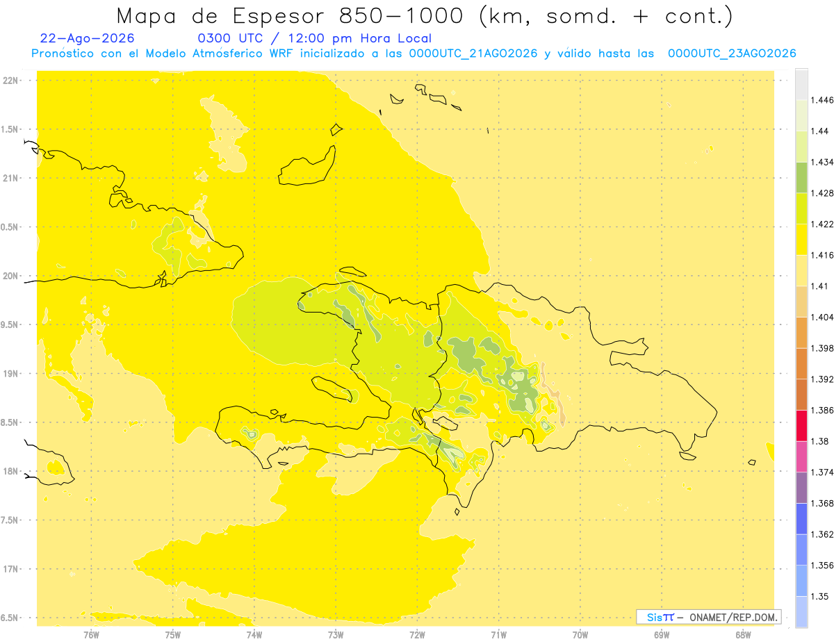The image size is (834, 644).
Task: Click the legend value '1.41'
Action: coord(819,286)
